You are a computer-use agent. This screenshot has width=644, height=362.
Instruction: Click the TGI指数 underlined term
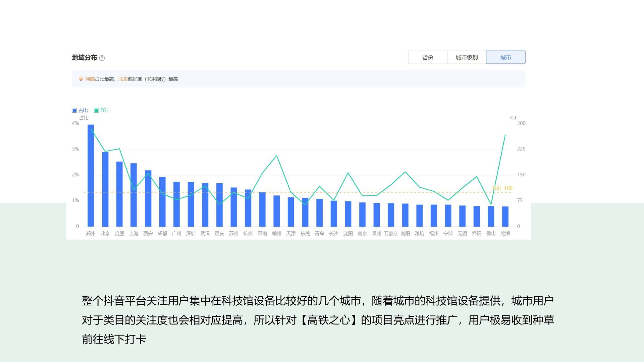[x=155, y=79]
